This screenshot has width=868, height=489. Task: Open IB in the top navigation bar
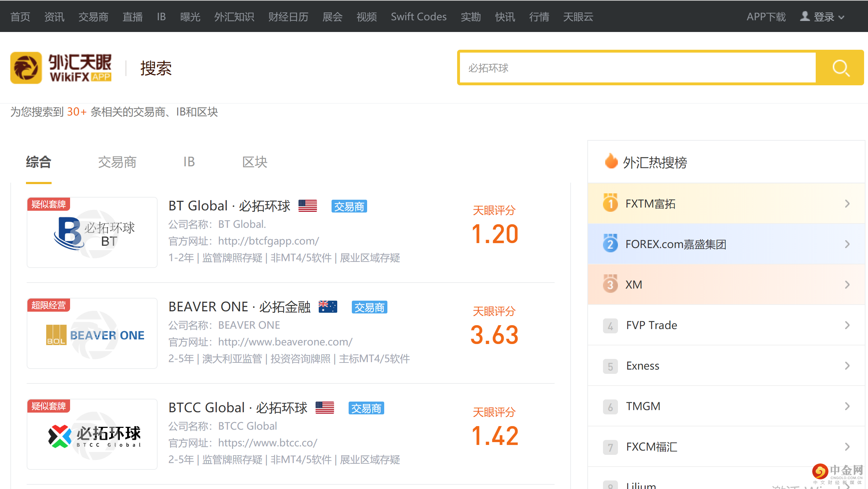[162, 17]
